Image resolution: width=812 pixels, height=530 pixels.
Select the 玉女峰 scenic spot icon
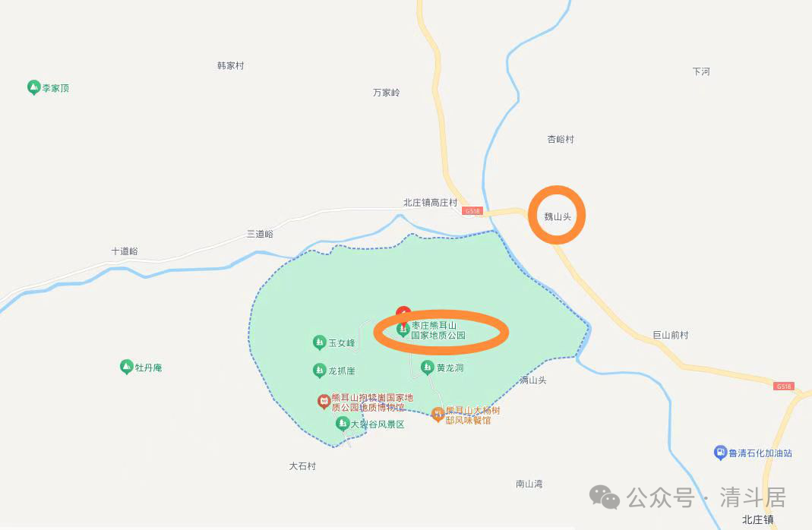tap(320, 342)
